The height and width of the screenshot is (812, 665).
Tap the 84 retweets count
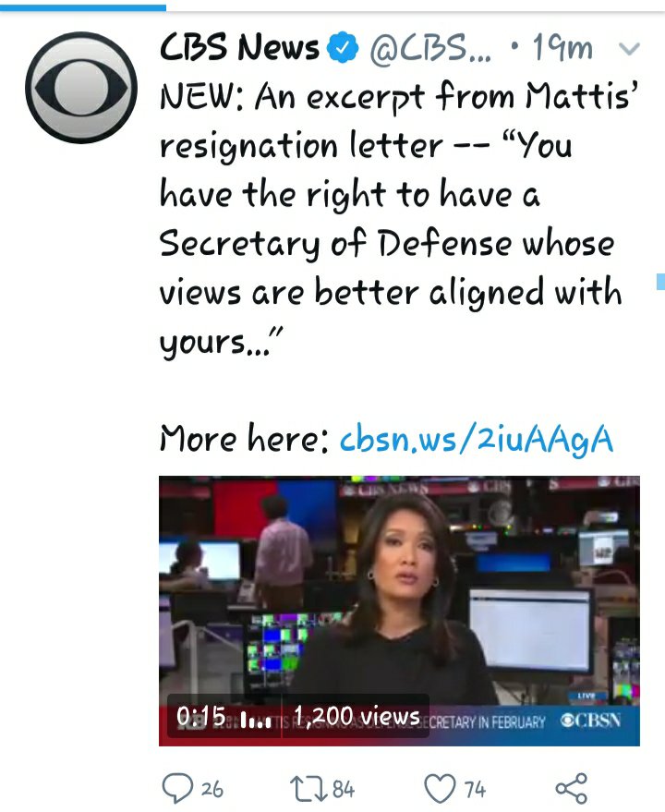click(344, 789)
